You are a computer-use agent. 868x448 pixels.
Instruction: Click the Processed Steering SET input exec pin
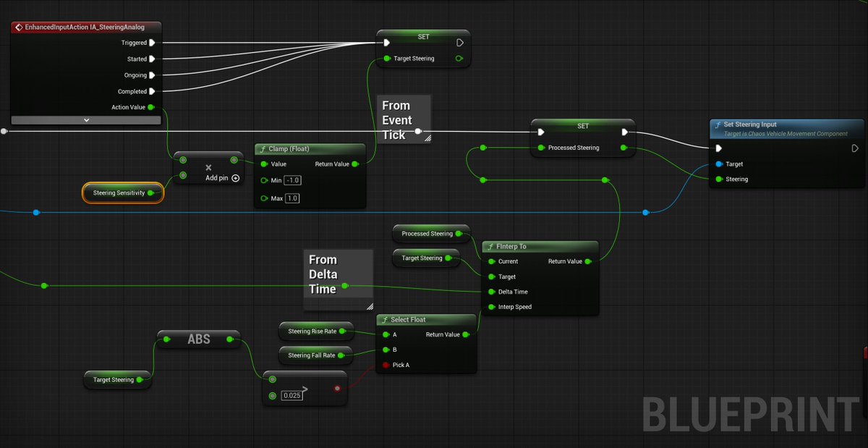[540, 132]
